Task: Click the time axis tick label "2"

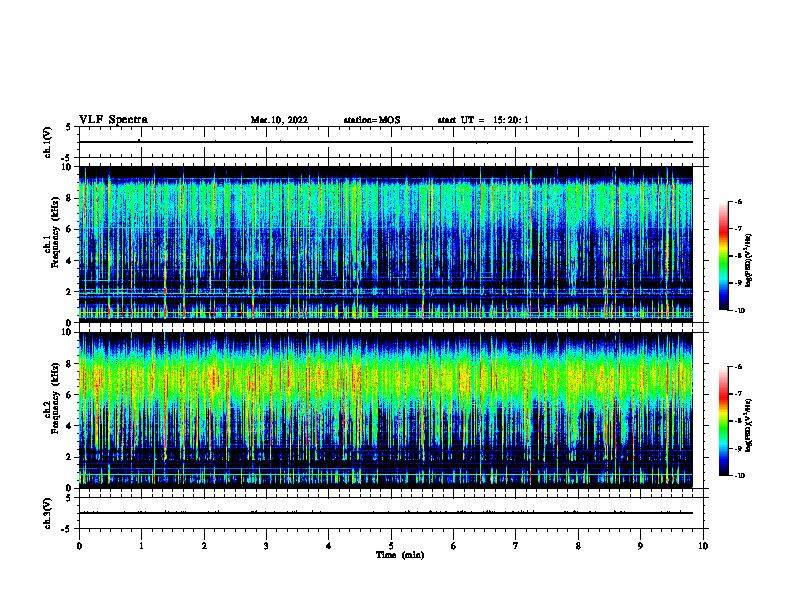Action: [x=204, y=546]
